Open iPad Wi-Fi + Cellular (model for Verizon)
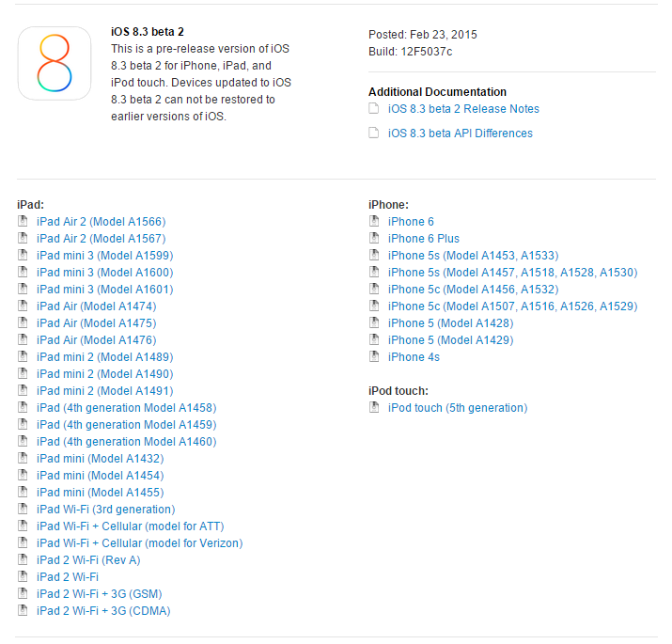 [x=140, y=543]
